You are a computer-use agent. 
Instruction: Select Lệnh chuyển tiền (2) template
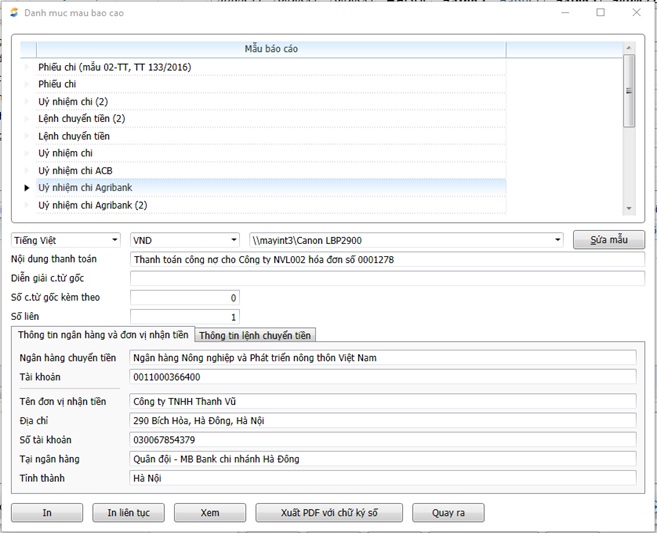tap(81, 119)
